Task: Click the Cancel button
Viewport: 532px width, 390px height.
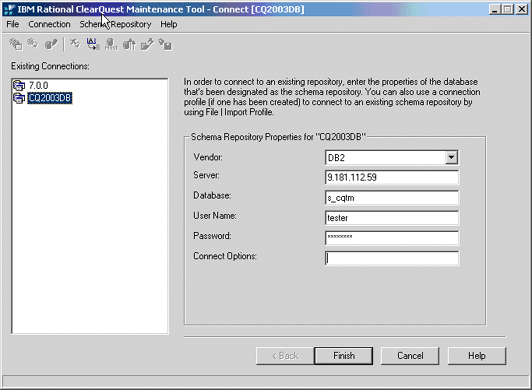Action: coord(410,356)
